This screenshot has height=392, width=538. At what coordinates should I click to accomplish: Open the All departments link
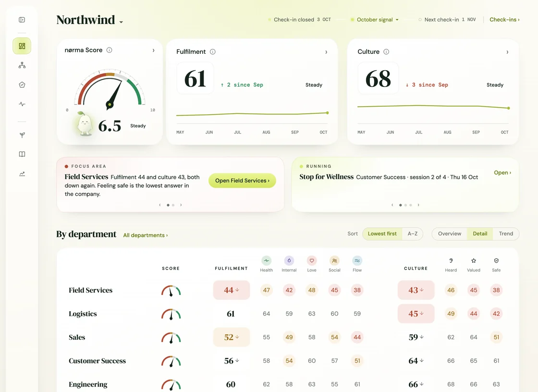click(146, 235)
